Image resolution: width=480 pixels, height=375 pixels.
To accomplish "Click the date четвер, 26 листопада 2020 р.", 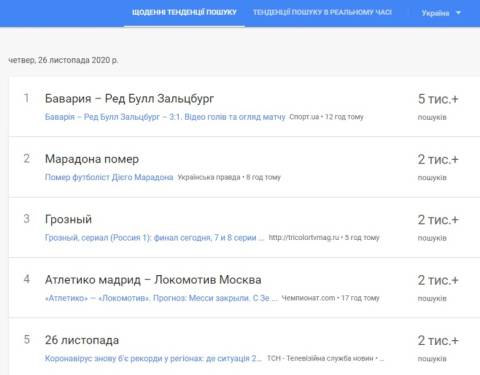I will point(63,60).
